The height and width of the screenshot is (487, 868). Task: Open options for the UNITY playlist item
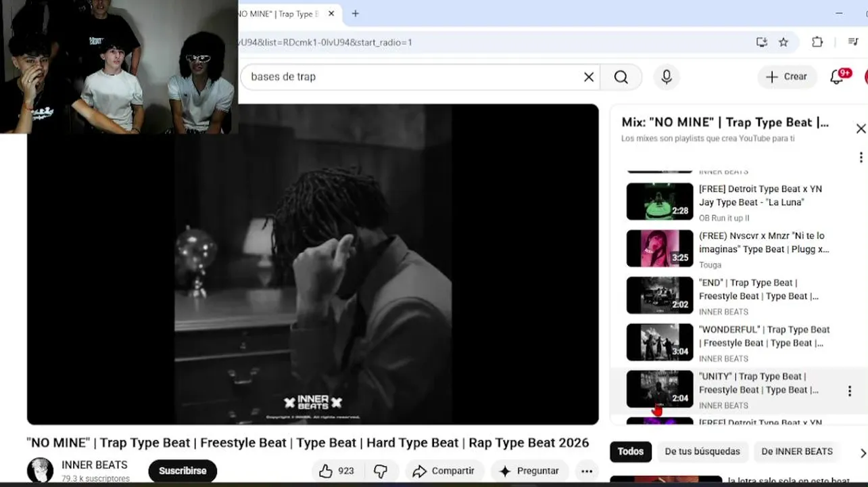[850, 391]
